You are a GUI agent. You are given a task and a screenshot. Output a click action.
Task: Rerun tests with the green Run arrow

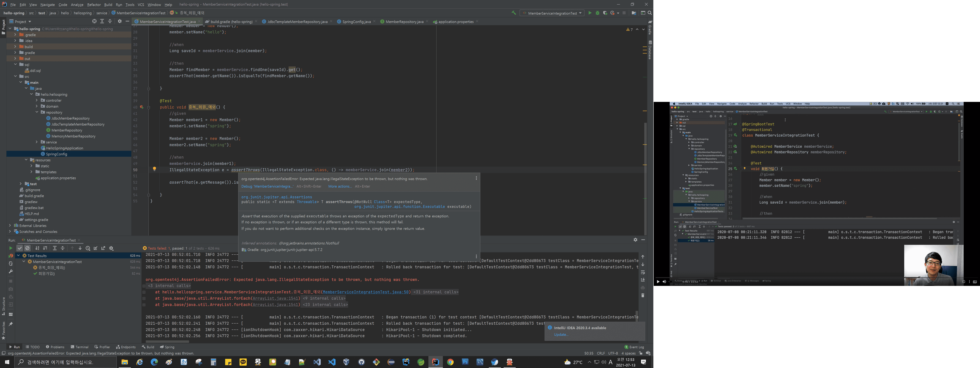tap(11, 248)
